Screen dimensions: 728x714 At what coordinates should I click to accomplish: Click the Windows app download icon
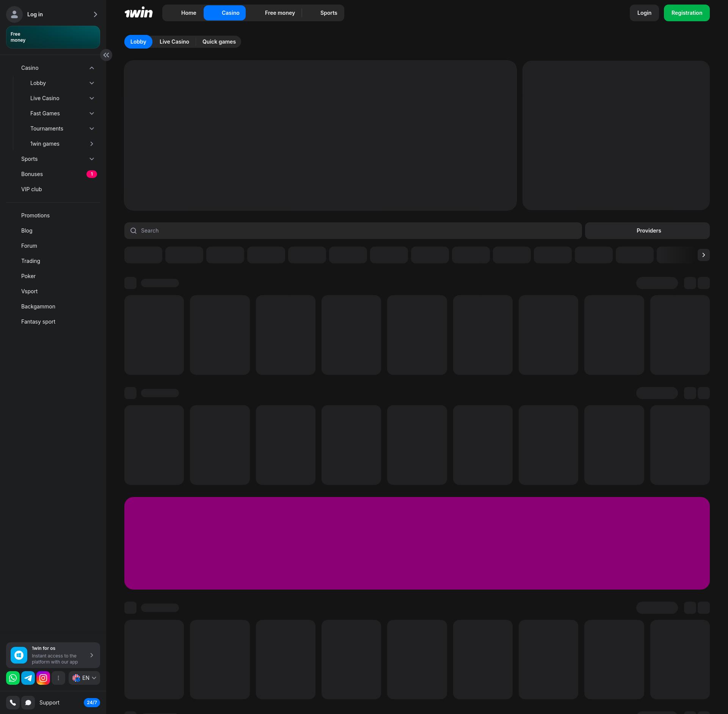(x=19, y=655)
